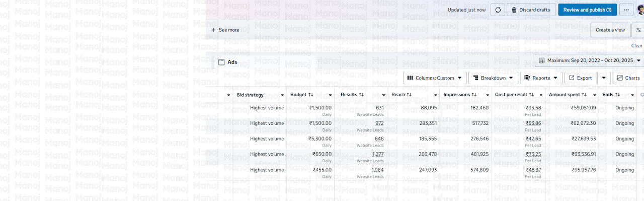Open the three-dots more options button
The height and width of the screenshot is (201, 644).
pyautogui.click(x=626, y=10)
